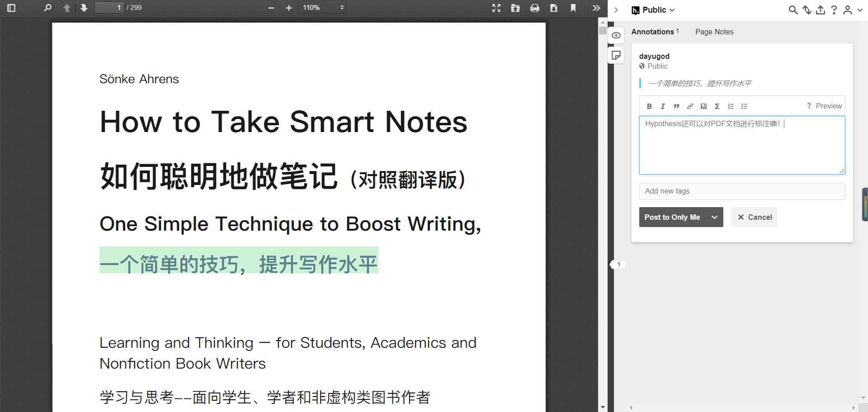Collapse the Hypothesis sidebar chevron
Image resolution: width=868 pixels, height=412 pixels.
(x=616, y=10)
